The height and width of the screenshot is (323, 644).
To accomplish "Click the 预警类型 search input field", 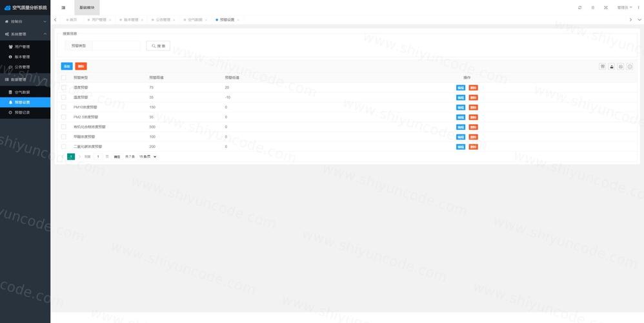I will tap(116, 46).
